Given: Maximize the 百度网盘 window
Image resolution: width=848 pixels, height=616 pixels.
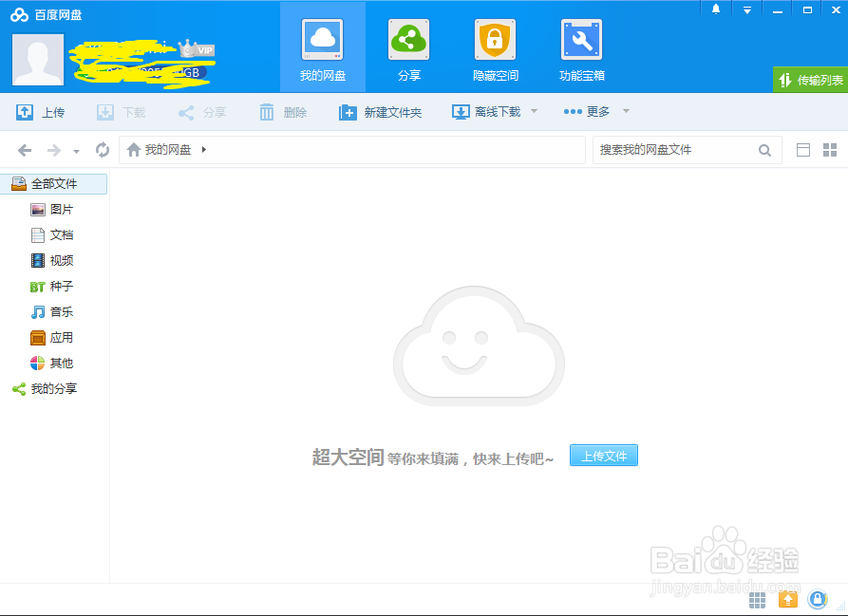Looking at the screenshot, I should [x=807, y=9].
